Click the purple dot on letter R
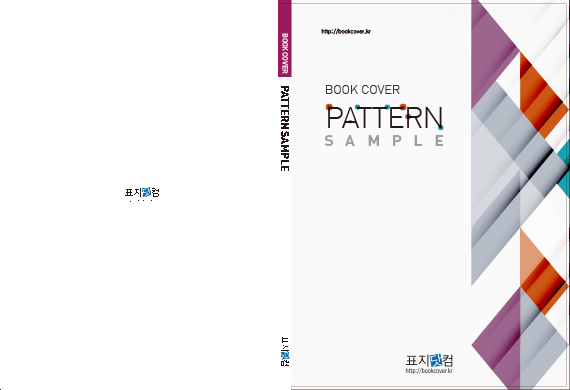The image size is (570, 390). click(408, 116)
